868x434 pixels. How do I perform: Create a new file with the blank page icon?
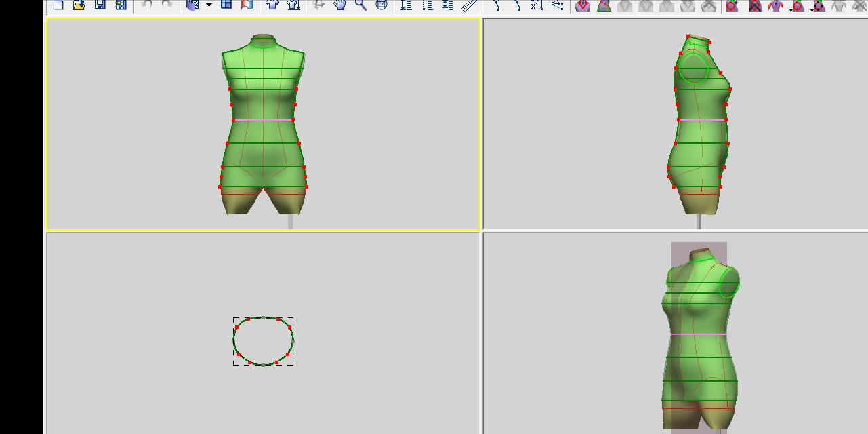[58, 5]
